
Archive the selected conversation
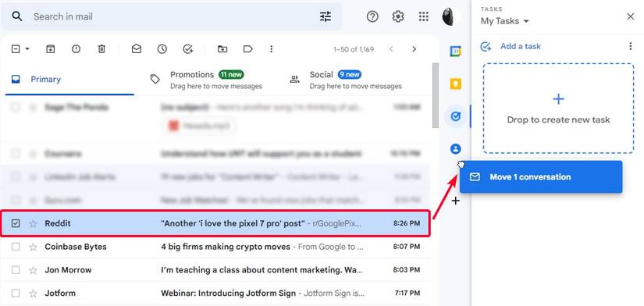coord(50,49)
